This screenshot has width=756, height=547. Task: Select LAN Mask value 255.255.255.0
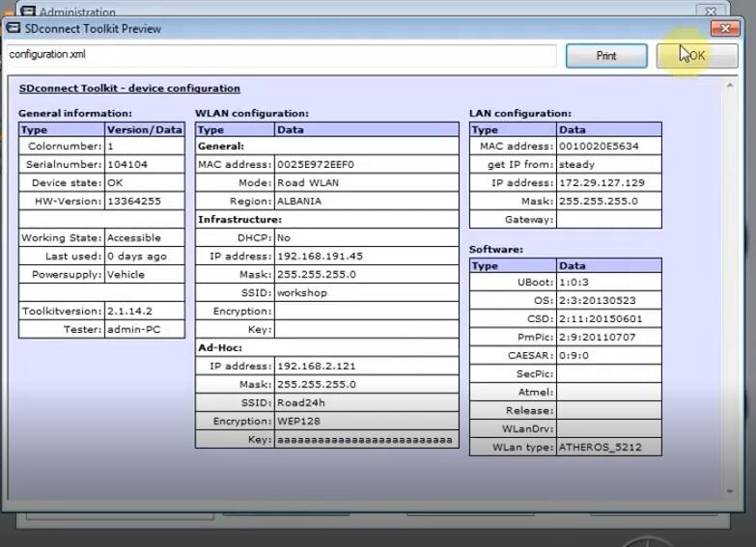pos(599,201)
